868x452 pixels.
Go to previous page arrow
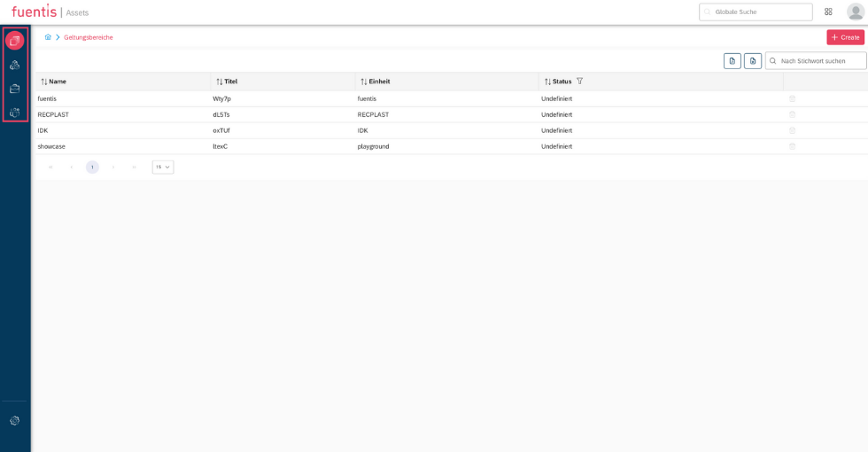coord(72,168)
